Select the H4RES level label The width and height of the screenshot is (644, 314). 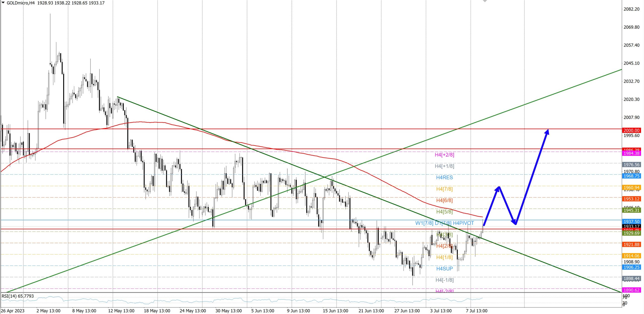444,178
